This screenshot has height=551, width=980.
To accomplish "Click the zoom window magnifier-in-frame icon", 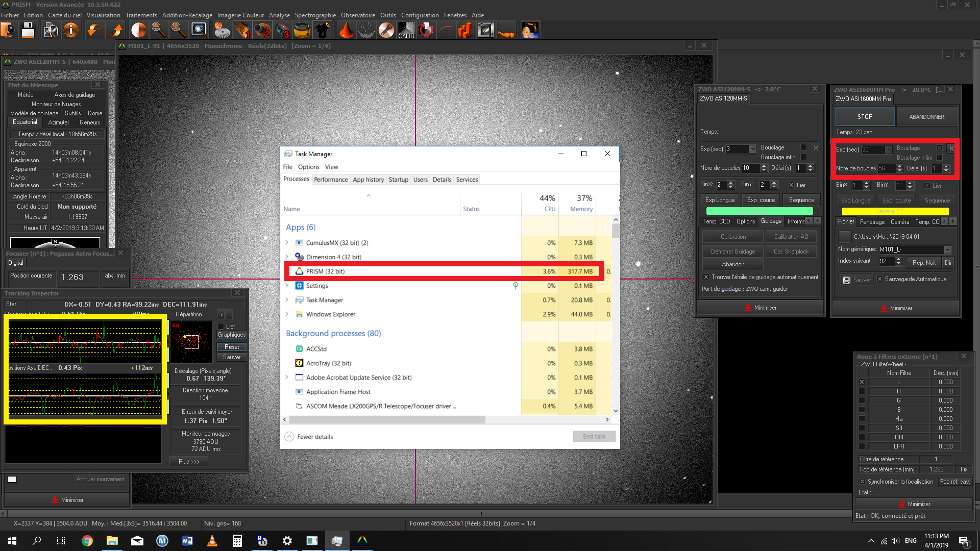I will point(199,30).
